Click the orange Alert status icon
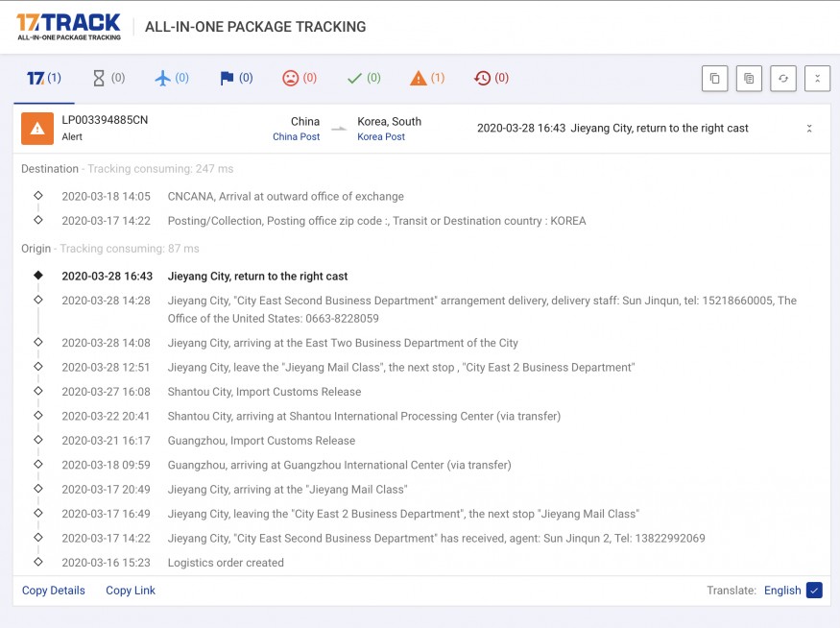This screenshot has width=840, height=628. [37, 129]
